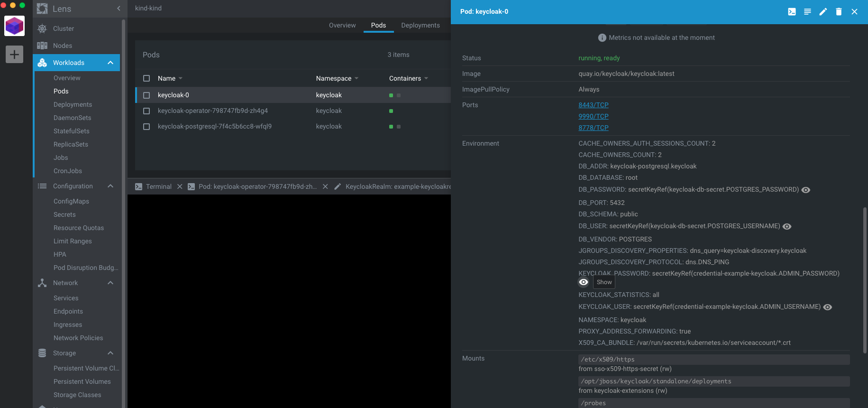Click the terminal output area
Viewport: 868px width, 408px height.
[289, 301]
